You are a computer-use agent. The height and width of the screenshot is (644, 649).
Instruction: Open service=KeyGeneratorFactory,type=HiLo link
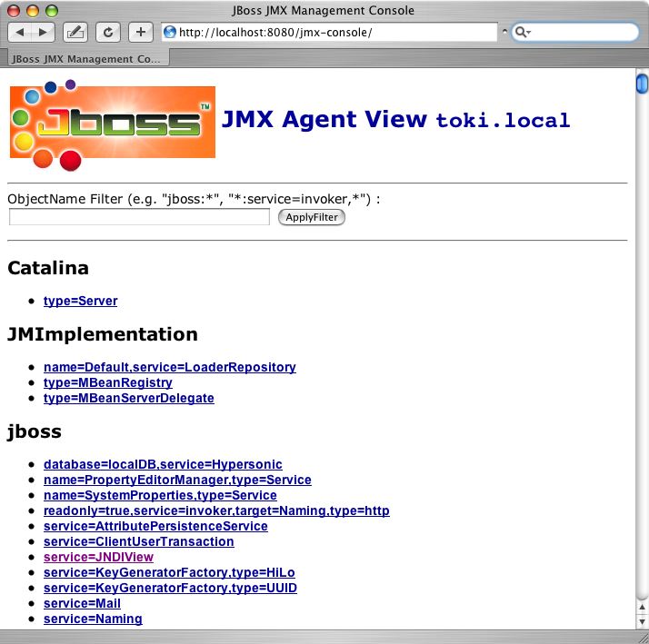169,572
